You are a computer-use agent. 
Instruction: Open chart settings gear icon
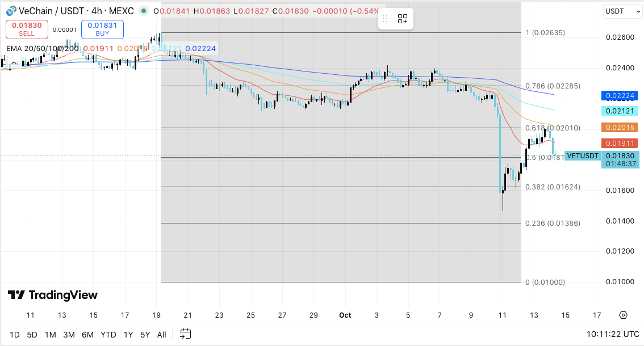point(623,315)
